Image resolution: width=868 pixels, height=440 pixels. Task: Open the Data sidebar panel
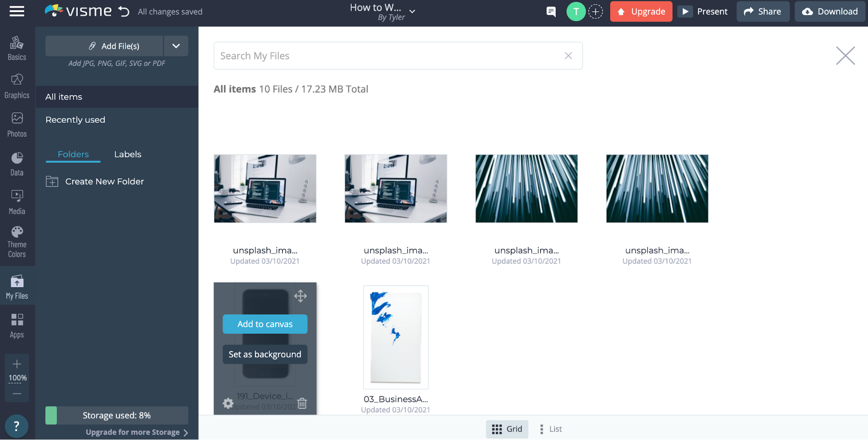coord(17,164)
